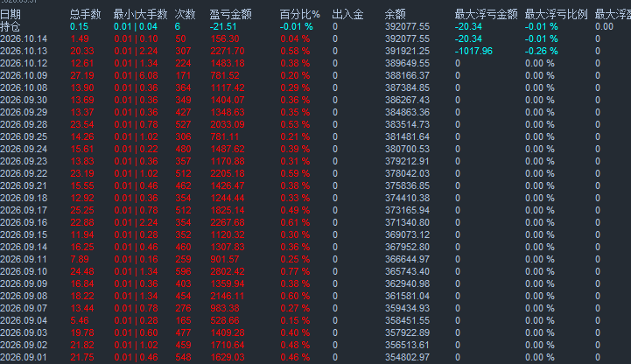Image resolution: width=631 pixels, height=364 pixels.
Task: Click the balance 380700.53 cell
Action: pos(407,150)
